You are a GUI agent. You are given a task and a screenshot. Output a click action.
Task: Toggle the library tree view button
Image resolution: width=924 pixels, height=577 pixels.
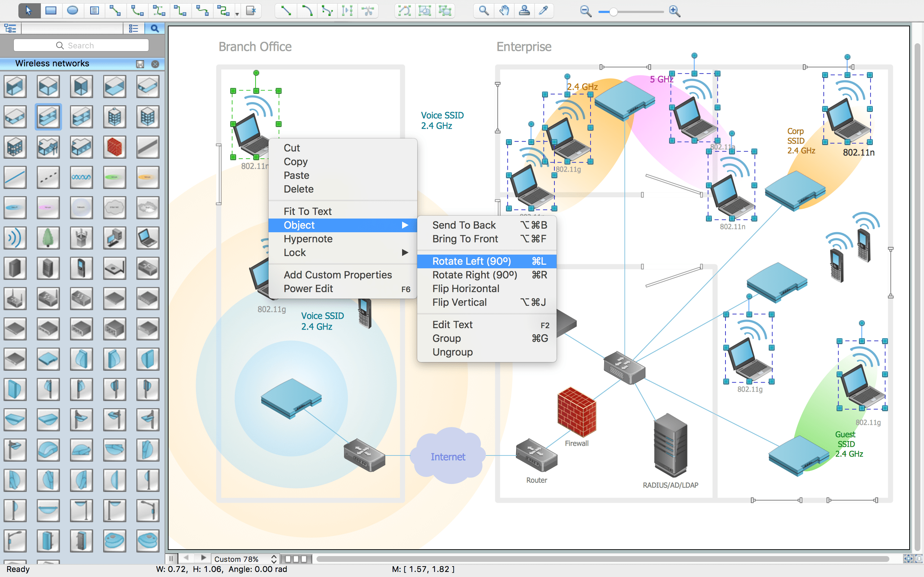click(x=10, y=28)
